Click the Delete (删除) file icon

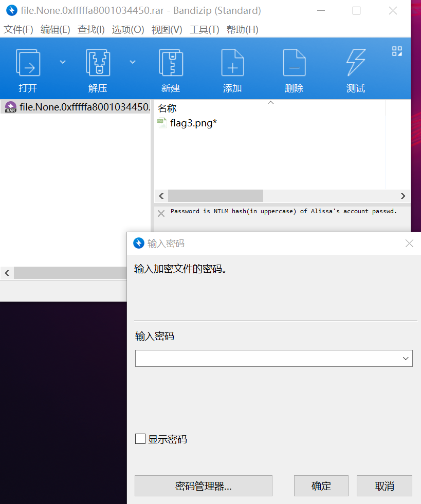pyautogui.click(x=294, y=64)
